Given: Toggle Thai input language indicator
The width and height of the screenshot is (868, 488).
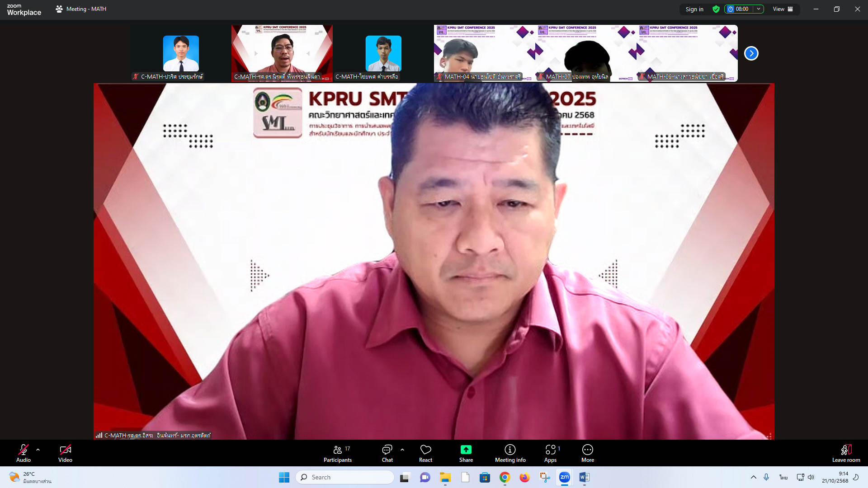Looking at the screenshot, I should point(783,477).
